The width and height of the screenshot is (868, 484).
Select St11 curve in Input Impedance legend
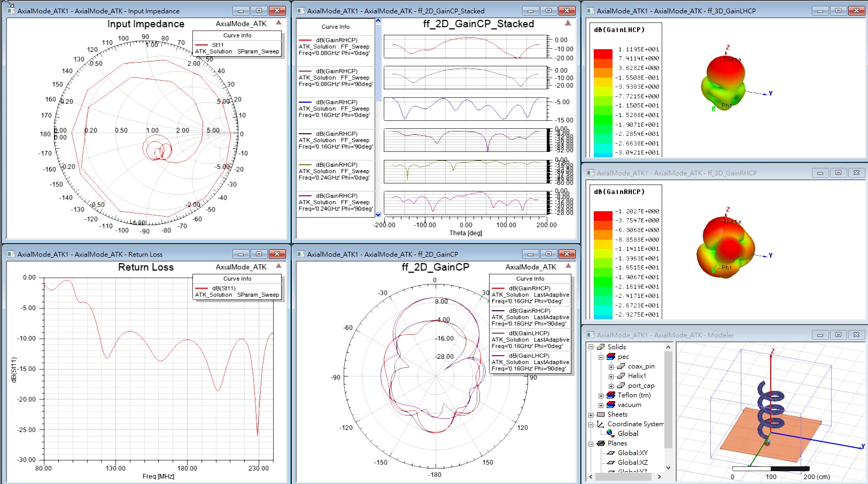coord(237,48)
